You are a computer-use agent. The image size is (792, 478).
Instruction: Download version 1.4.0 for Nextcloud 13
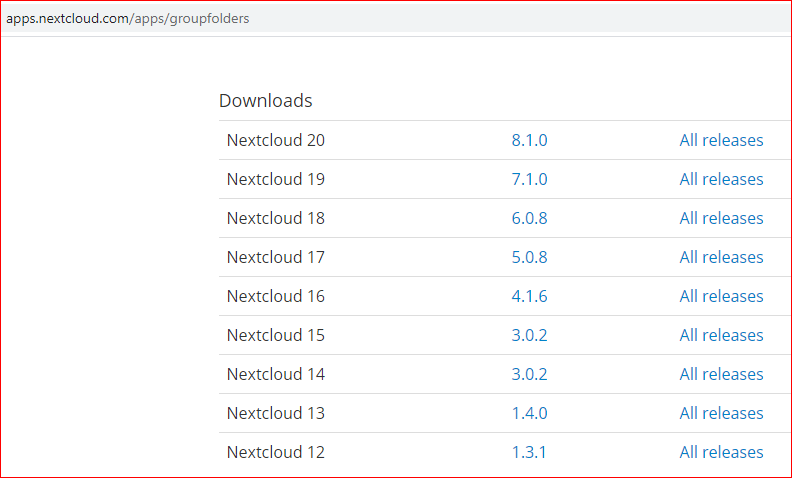tap(529, 413)
